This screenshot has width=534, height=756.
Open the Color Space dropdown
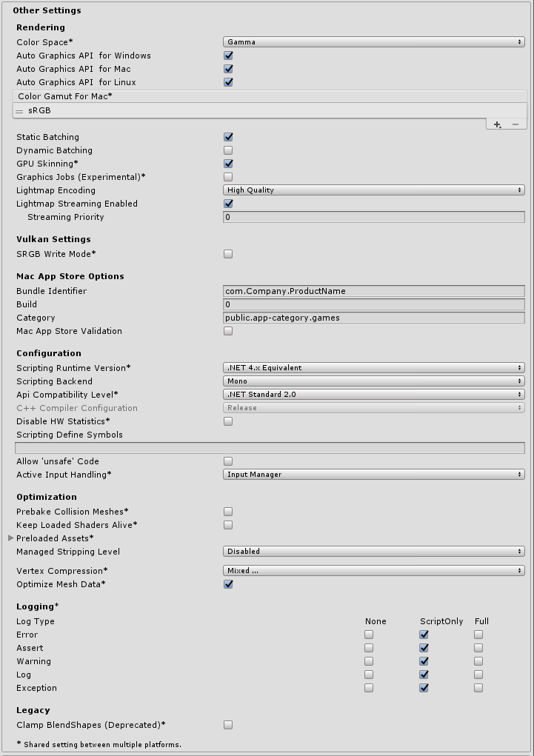point(373,42)
